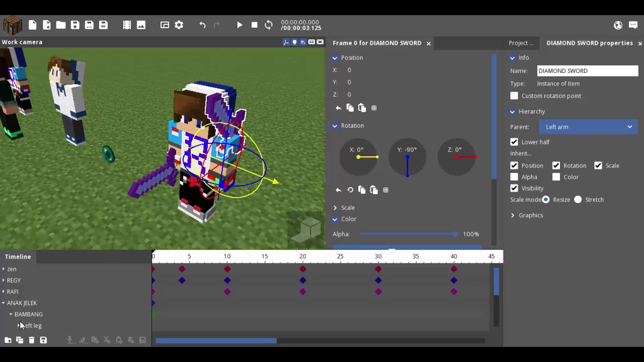The width and height of the screenshot is (644, 362).
Task: Toggle viewport grid overlay icon
Action: point(311,42)
